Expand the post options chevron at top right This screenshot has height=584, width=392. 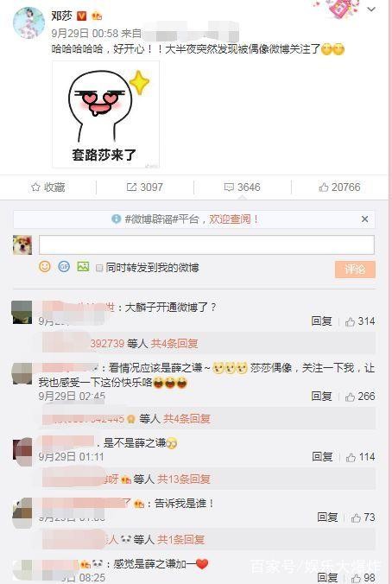click(x=371, y=10)
